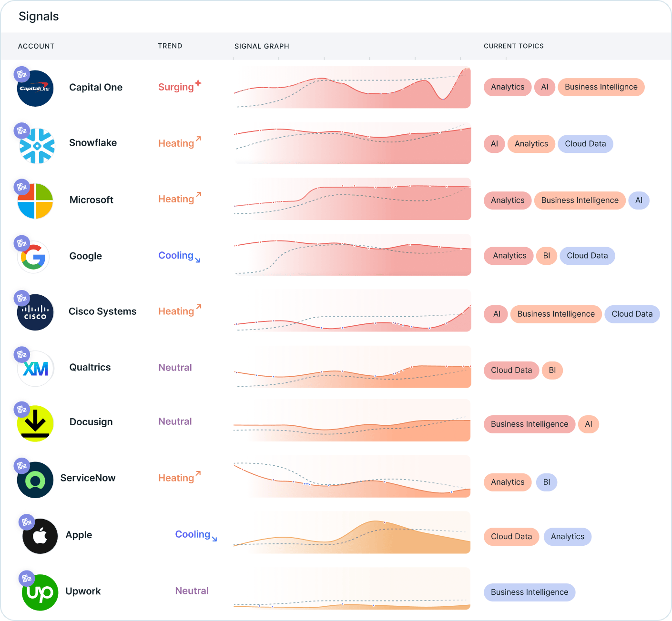Click the Snowflake logo icon

pos(37,146)
